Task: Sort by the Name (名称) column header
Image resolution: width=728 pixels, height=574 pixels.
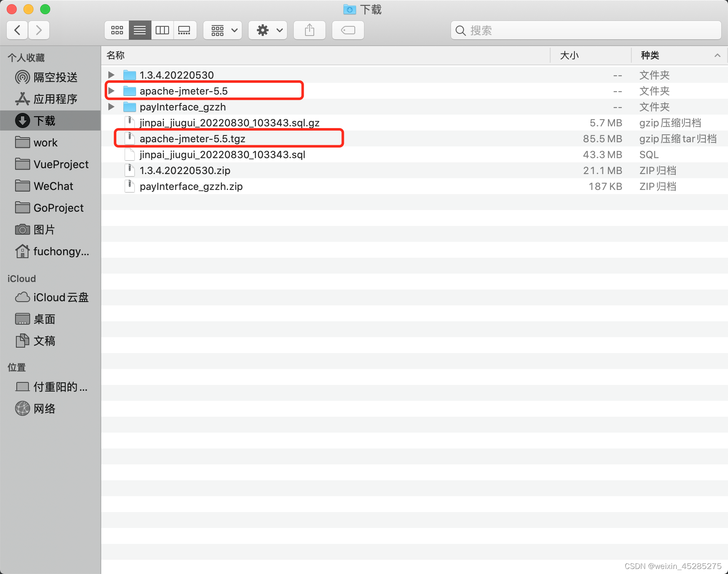Action: coord(326,55)
